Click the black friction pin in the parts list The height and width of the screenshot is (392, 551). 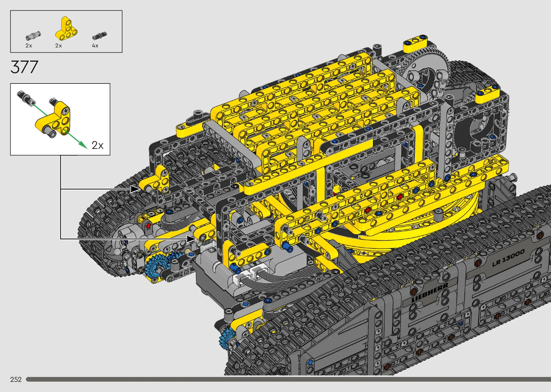click(x=100, y=36)
